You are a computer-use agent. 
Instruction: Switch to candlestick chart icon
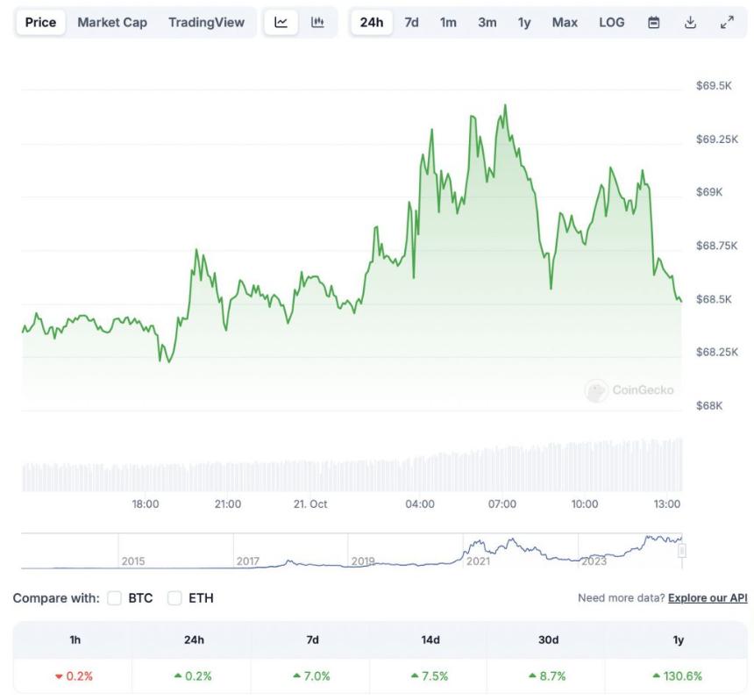tap(317, 22)
